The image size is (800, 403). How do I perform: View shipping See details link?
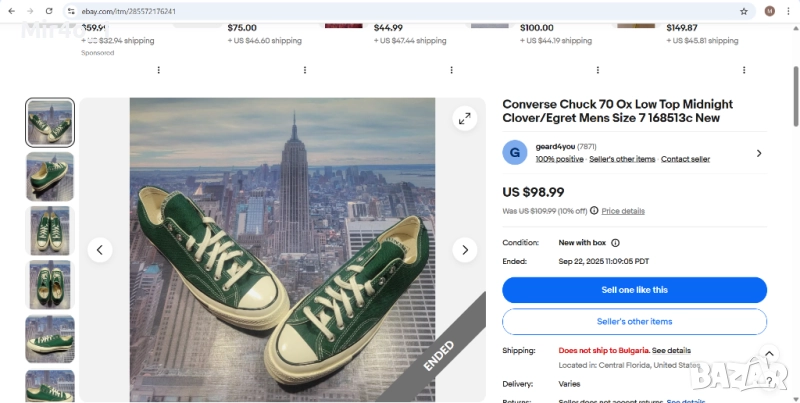[x=672, y=351]
